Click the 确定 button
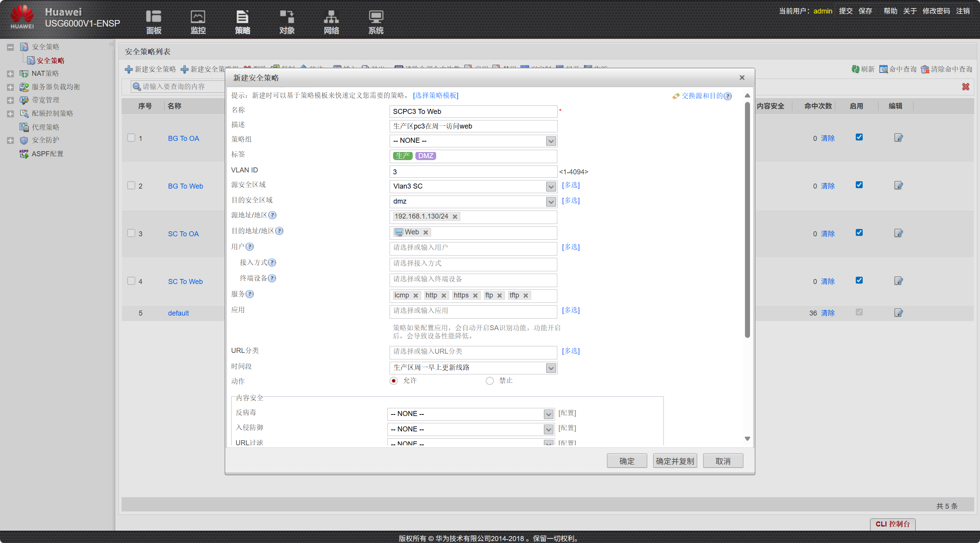 point(627,461)
